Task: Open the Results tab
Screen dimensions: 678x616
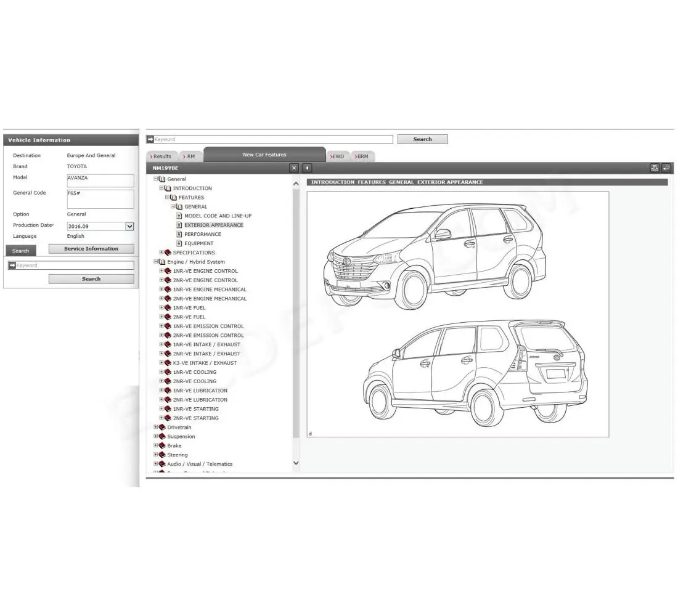Action: pos(161,156)
